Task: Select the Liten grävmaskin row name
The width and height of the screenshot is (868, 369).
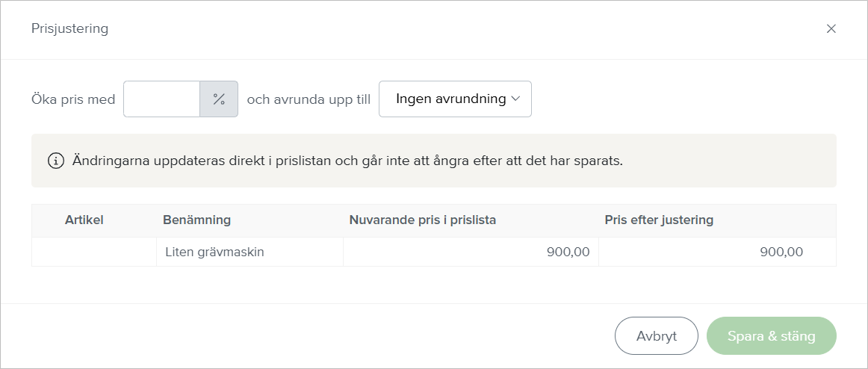Action: point(215,252)
